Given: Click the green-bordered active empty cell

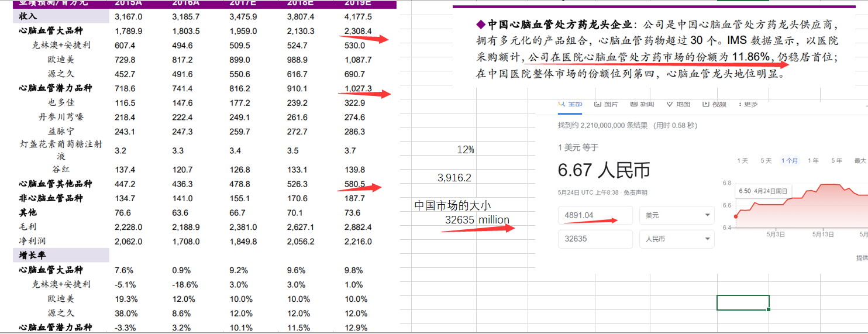Looking at the screenshot, I should click(743, 302).
